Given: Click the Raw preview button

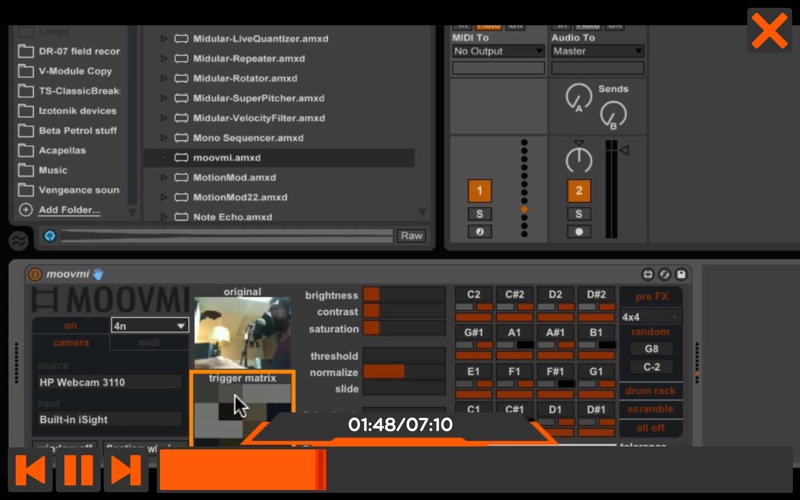Looking at the screenshot, I should pyautogui.click(x=411, y=236).
